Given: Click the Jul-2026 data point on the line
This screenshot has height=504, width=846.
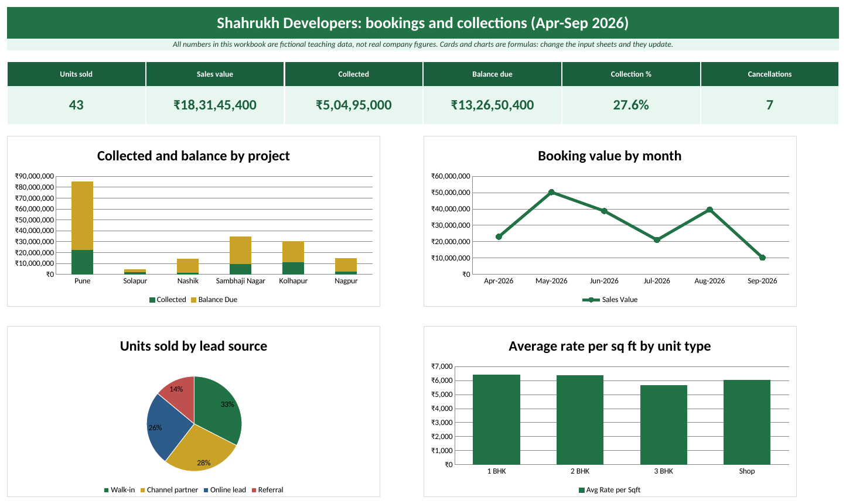Looking at the screenshot, I should click(657, 239).
